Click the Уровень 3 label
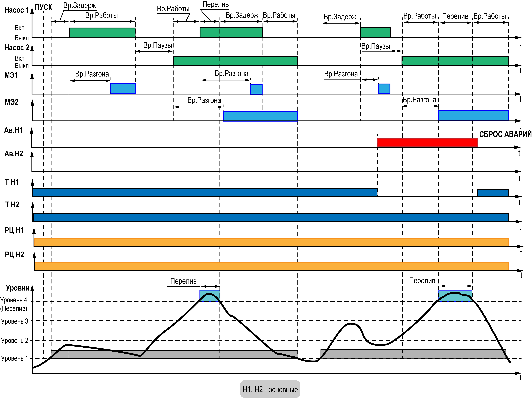 click(15, 321)
